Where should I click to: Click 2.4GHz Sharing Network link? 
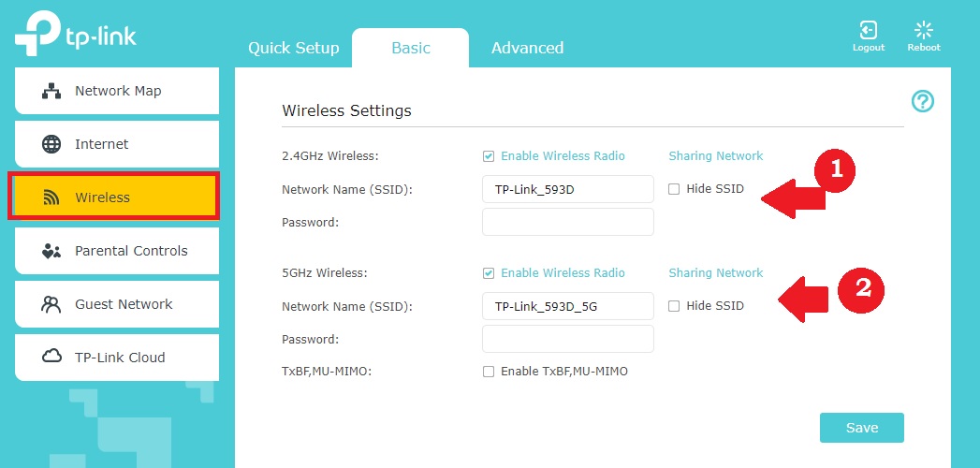pyautogui.click(x=716, y=156)
